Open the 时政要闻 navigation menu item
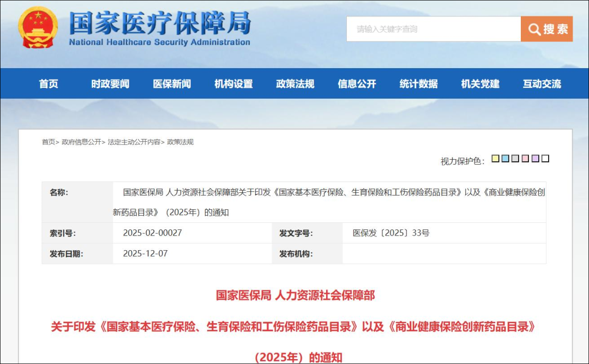 point(110,83)
